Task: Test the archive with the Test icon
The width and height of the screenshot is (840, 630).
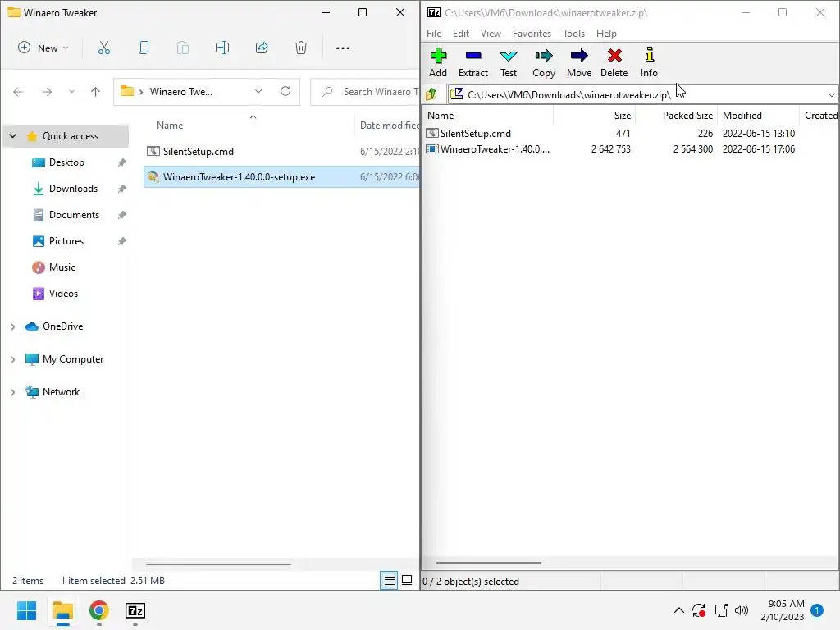Action: click(509, 62)
